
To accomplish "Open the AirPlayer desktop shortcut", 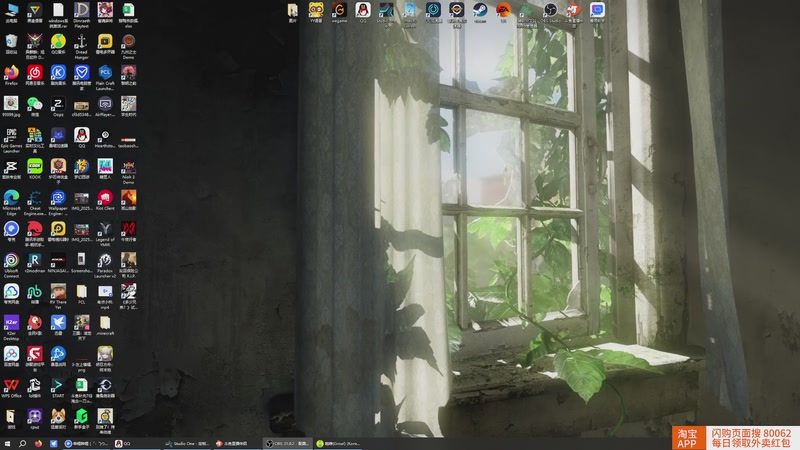I will coord(105,106).
